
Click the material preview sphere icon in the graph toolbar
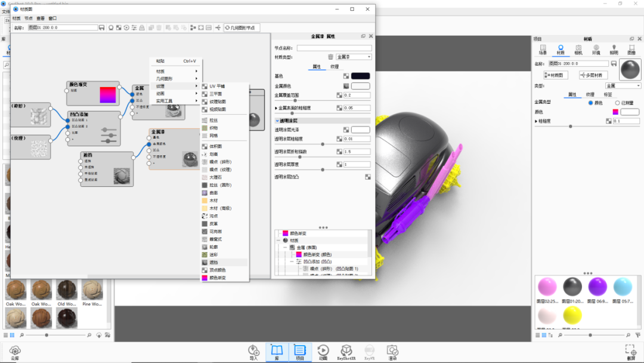point(111,27)
